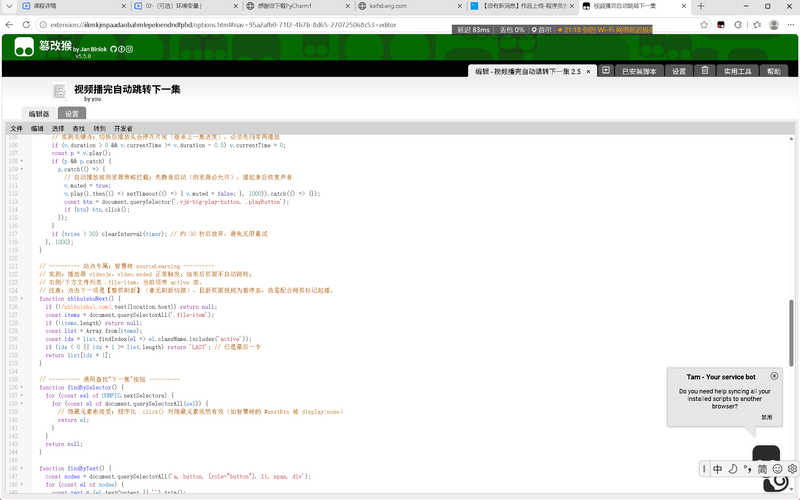Open the browser tab list chevron
Viewport: 800px width, 500px height.
pyautogui.click(x=9, y=6)
